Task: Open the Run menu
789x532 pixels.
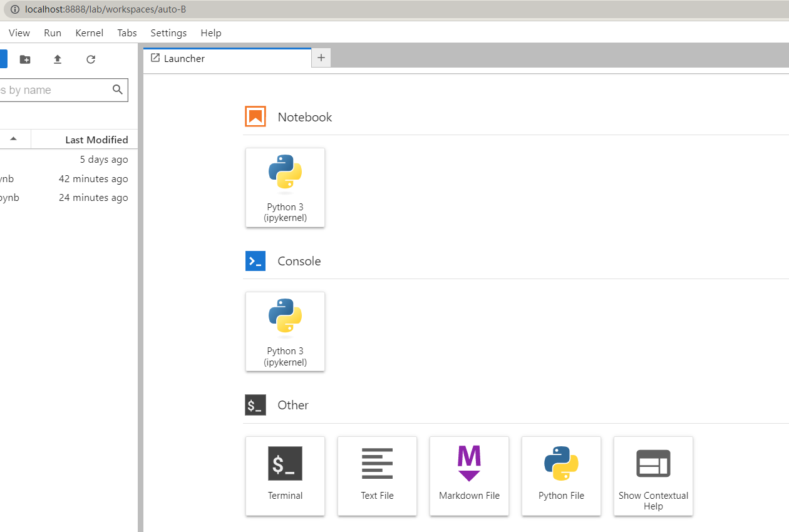Action: 53,33
